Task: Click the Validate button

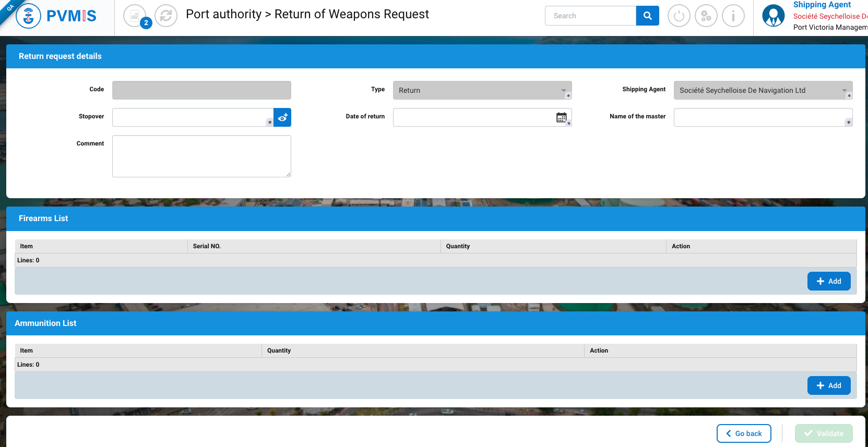Action: point(823,433)
